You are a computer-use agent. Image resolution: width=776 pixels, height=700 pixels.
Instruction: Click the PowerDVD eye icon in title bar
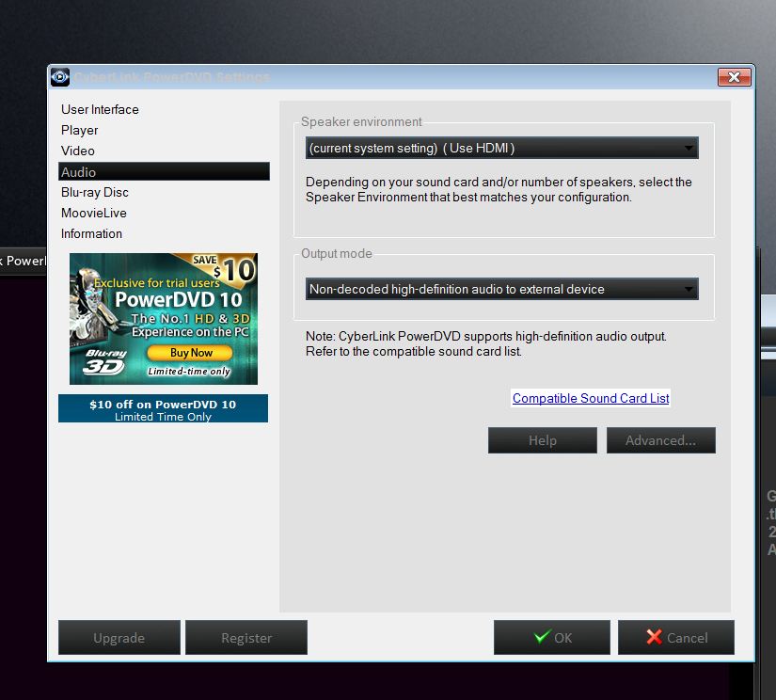[x=60, y=77]
